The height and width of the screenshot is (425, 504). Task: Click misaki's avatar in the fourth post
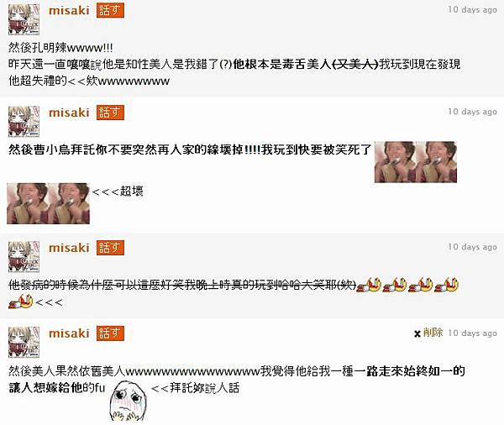24,342
